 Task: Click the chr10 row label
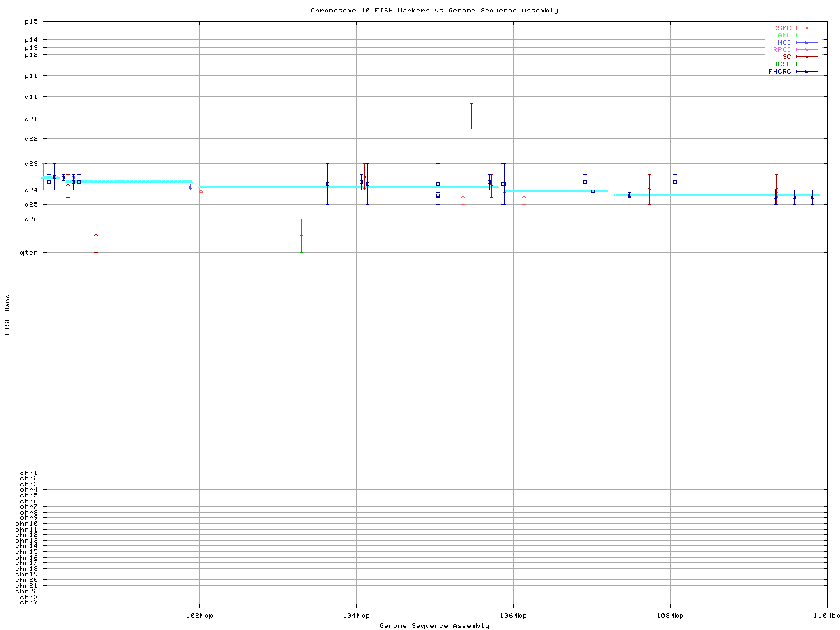point(28,524)
